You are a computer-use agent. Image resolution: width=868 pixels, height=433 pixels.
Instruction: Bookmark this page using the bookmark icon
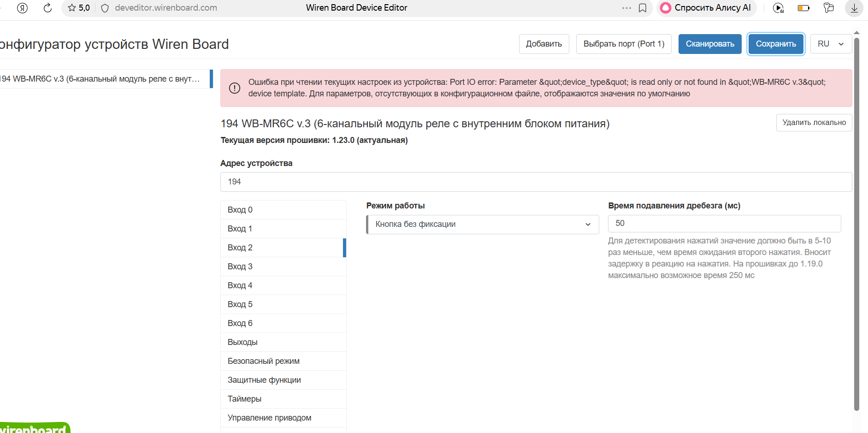click(643, 8)
